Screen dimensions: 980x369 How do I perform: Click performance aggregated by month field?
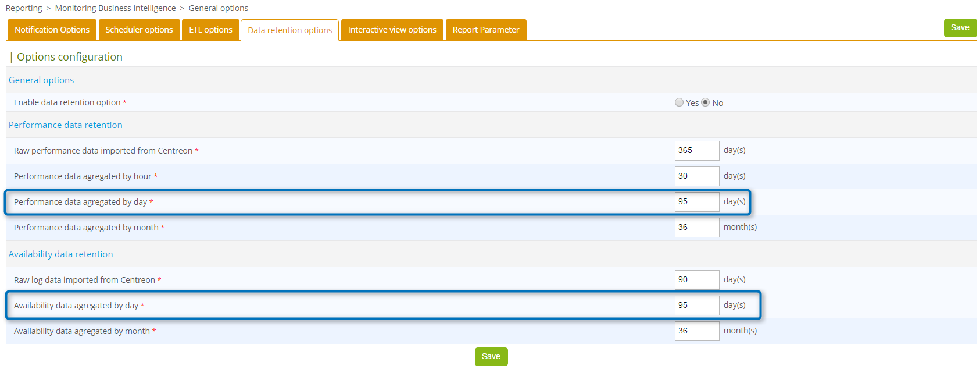coord(696,228)
